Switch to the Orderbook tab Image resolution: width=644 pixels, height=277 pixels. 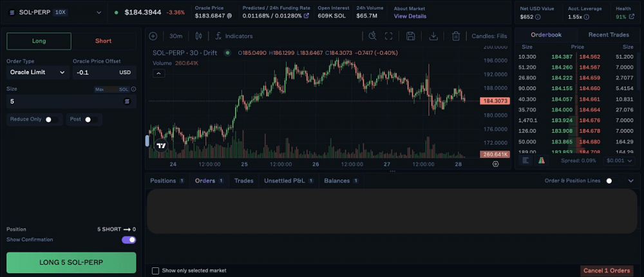(x=546, y=35)
